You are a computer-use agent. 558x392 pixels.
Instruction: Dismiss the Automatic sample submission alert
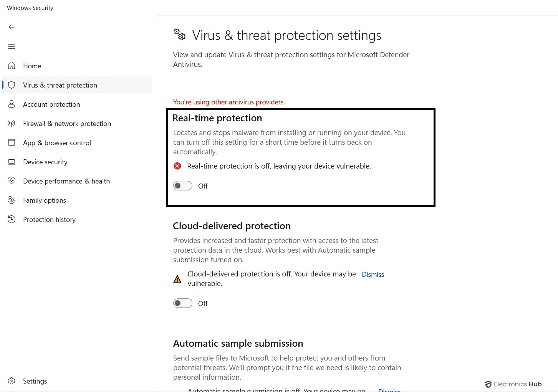389,390
